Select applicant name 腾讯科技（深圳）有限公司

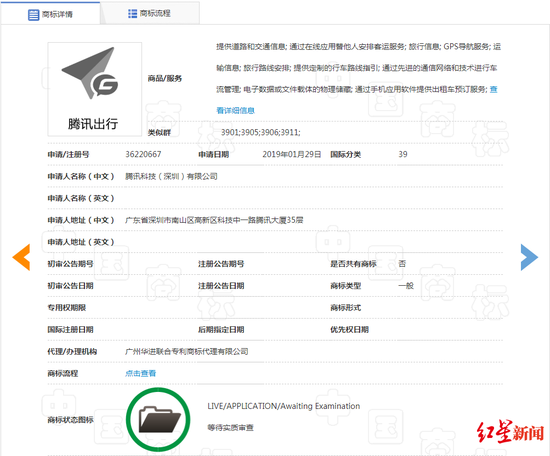tap(171, 176)
